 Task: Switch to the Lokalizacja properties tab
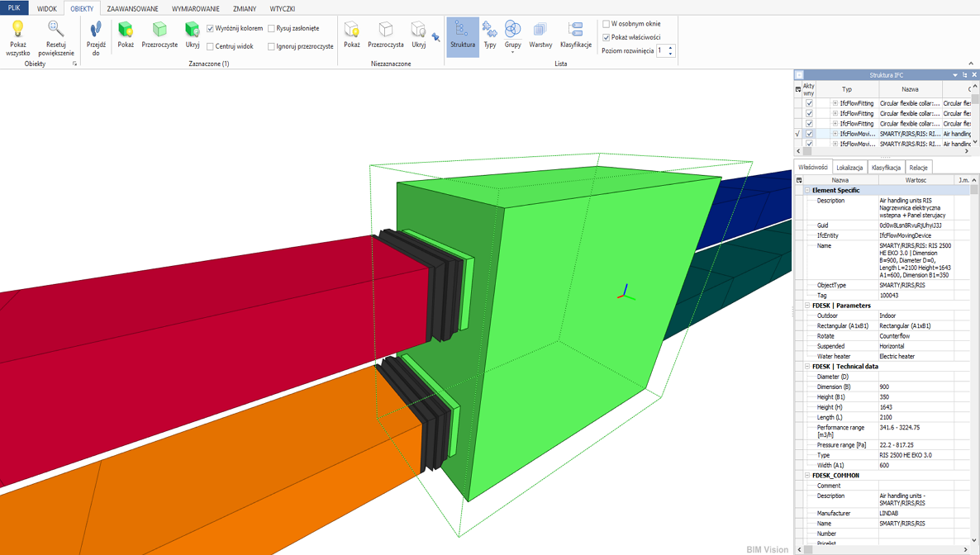[x=849, y=168]
